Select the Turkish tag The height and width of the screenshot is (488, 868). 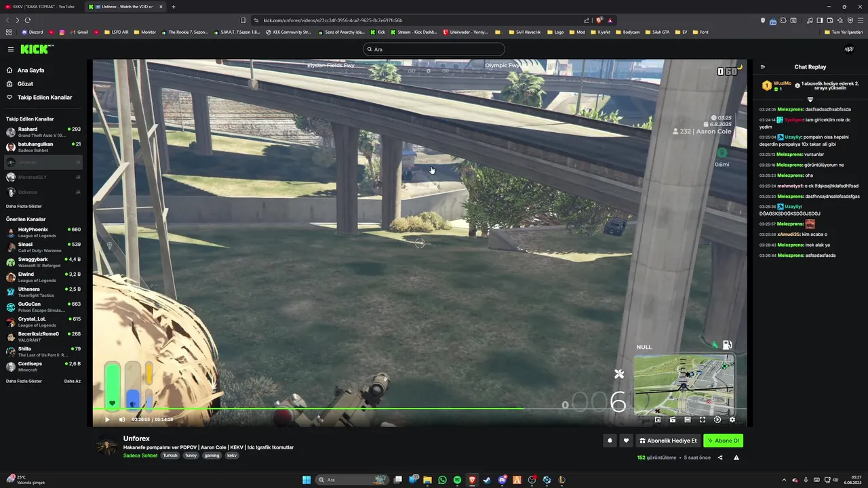coord(170,455)
